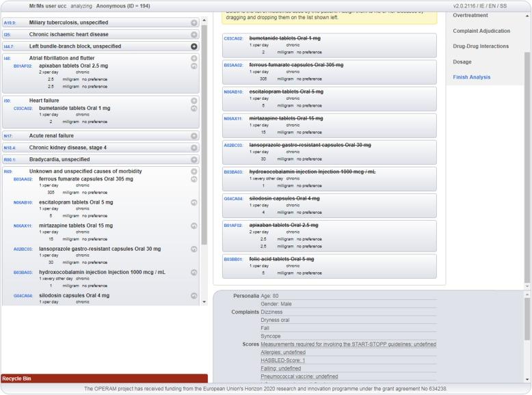Expand Acute renal failure with its plus button
The height and width of the screenshot is (395, 532).
point(194,135)
